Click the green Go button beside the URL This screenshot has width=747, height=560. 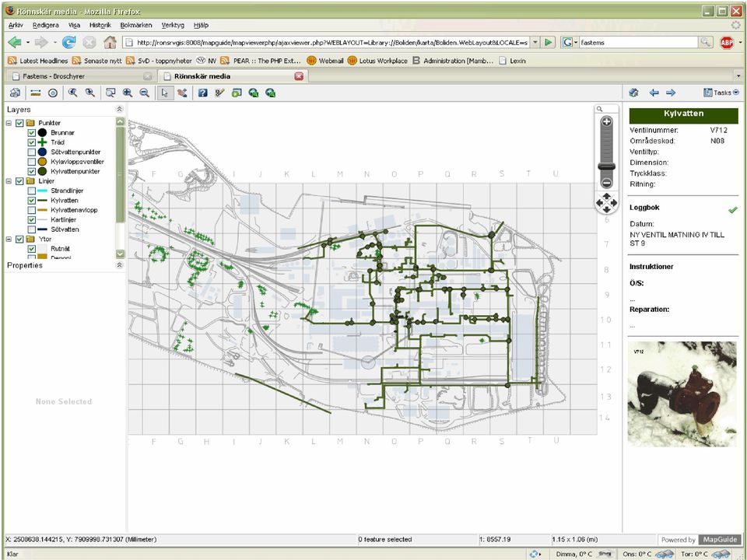[549, 42]
